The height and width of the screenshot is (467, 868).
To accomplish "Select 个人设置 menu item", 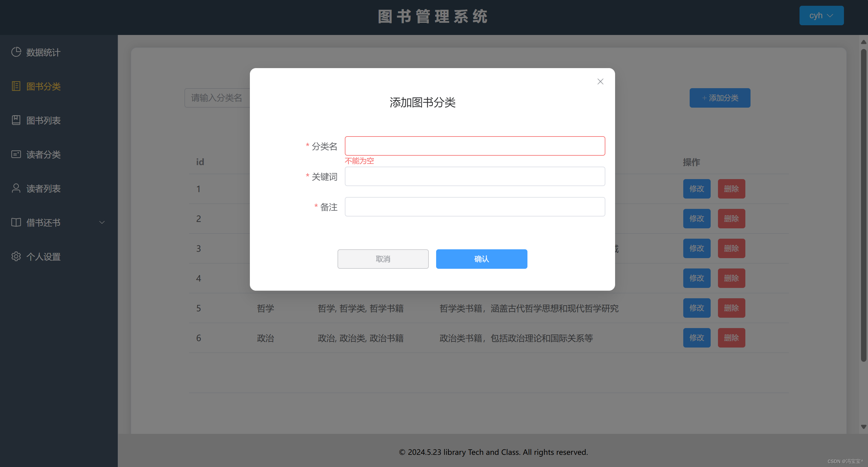I will click(x=44, y=257).
